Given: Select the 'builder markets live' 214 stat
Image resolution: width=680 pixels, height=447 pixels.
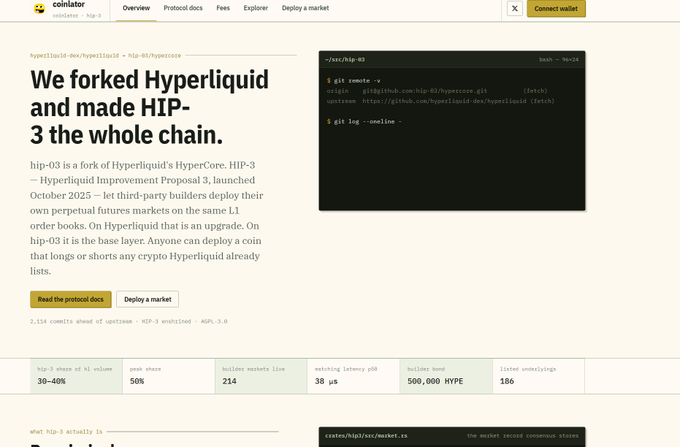Looking at the screenshot, I should (x=261, y=376).
